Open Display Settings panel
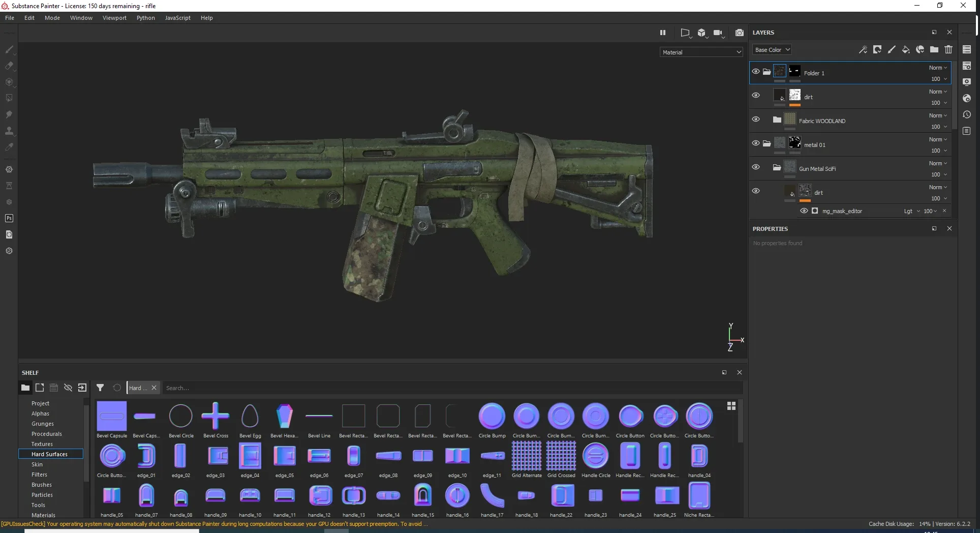Viewport: 980px width, 533px height. 967,82
